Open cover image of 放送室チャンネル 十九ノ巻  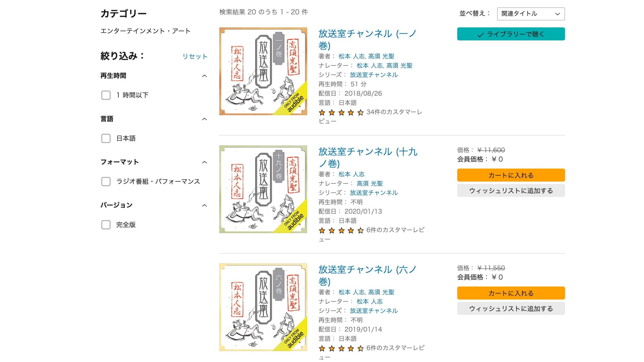(x=263, y=189)
